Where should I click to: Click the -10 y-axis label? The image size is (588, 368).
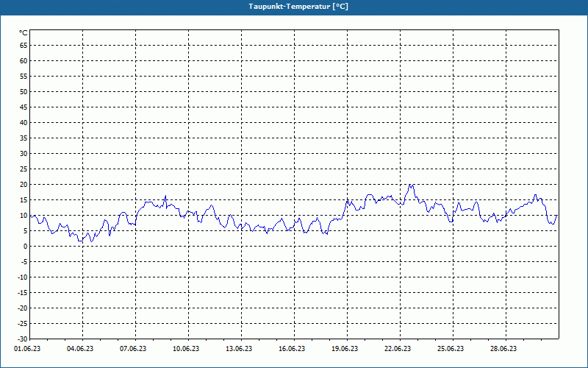click(x=23, y=277)
